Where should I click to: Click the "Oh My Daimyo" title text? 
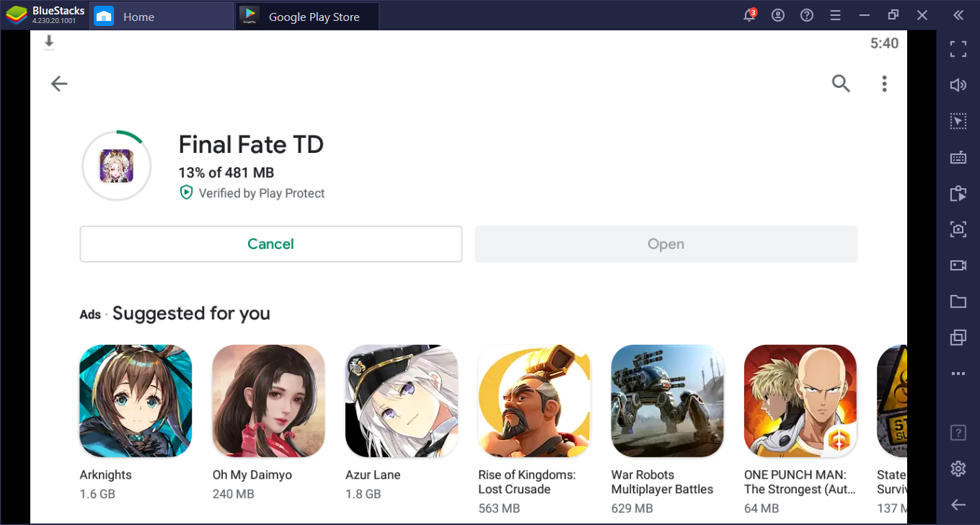point(252,475)
